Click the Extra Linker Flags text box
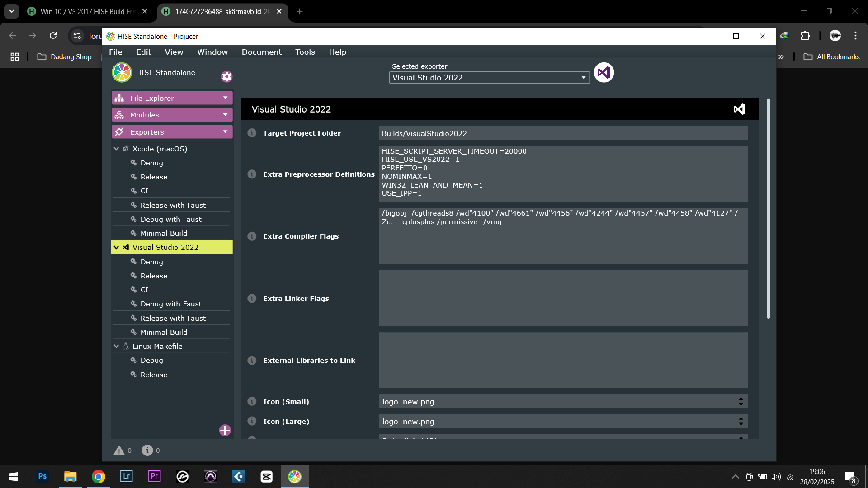This screenshot has height=488, width=868. pos(563,298)
